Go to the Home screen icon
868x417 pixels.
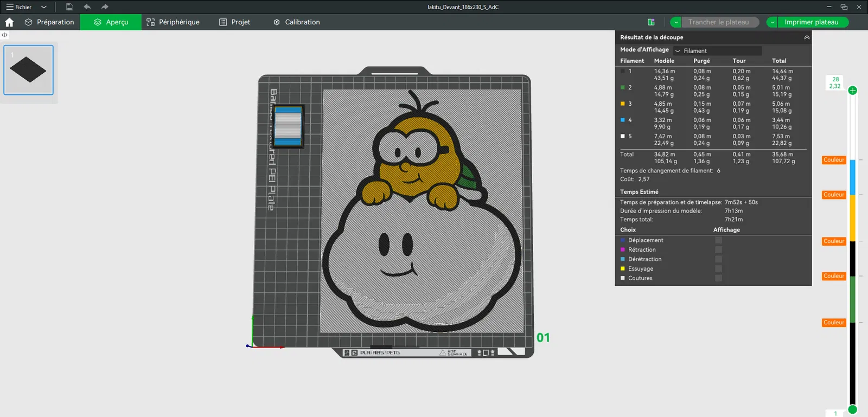pyautogui.click(x=9, y=22)
